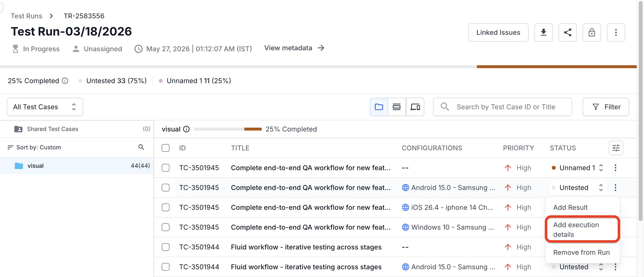Check the TC-3501945 Android 15.0 row
This screenshot has width=644, height=277.
pos(166,187)
